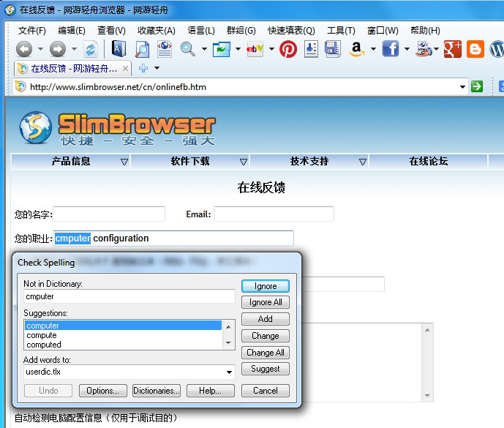Click the HTML download tool icon
The image size is (504, 428).
point(424,49)
